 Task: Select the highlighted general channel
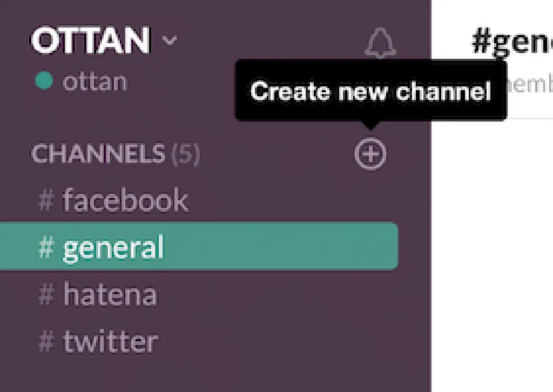[113, 247]
